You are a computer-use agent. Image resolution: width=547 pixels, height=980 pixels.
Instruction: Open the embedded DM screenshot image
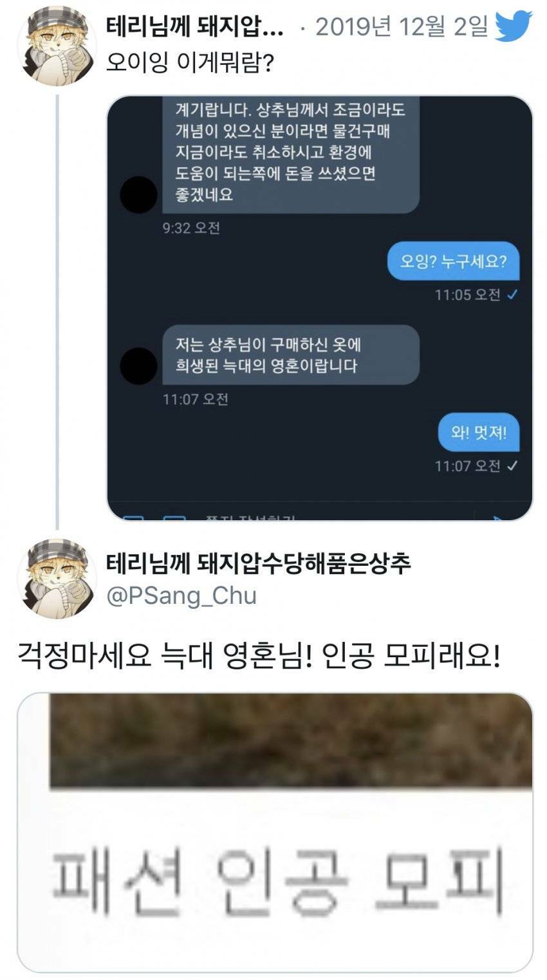click(320, 308)
